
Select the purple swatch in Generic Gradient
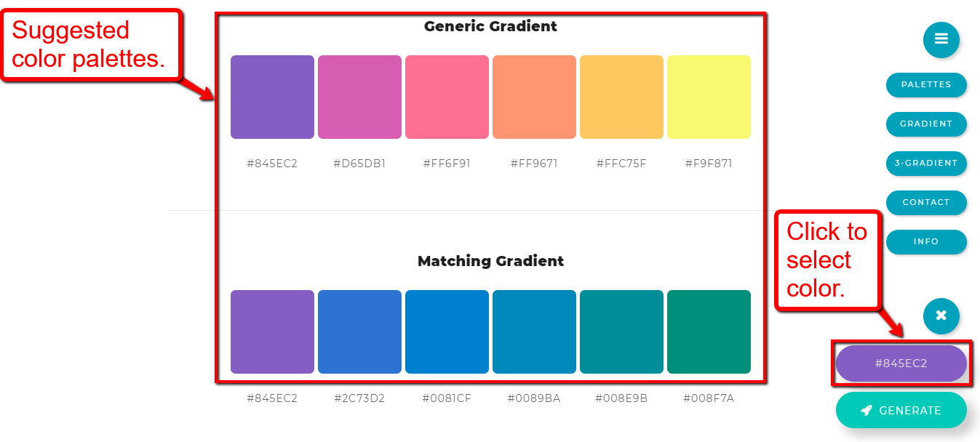tap(272, 97)
